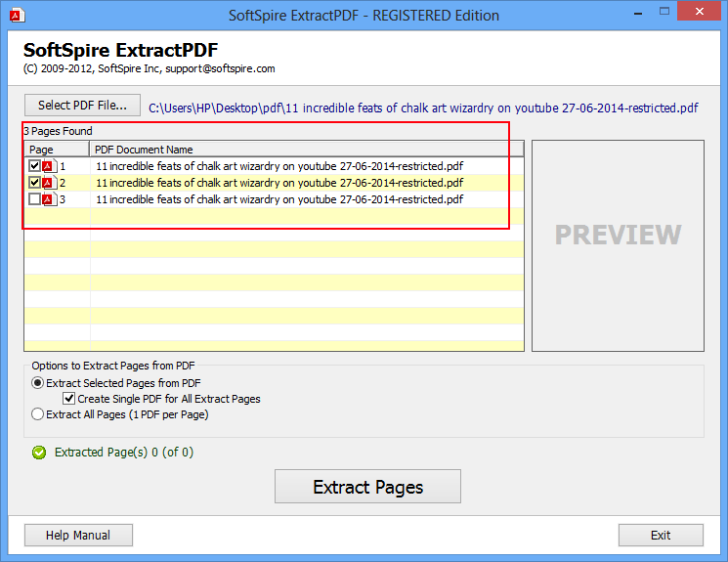Uncheck the page 1 checkbox
The image size is (728, 562).
click(34, 166)
